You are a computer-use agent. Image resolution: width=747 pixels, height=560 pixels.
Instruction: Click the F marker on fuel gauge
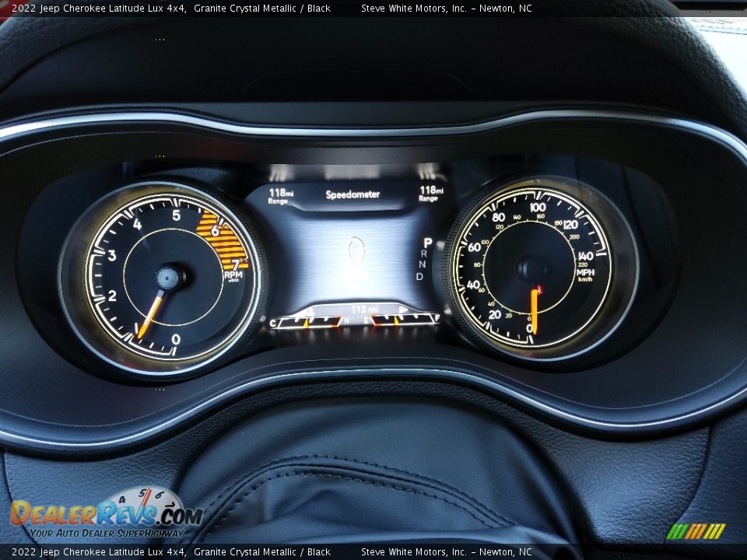click(x=437, y=318)
